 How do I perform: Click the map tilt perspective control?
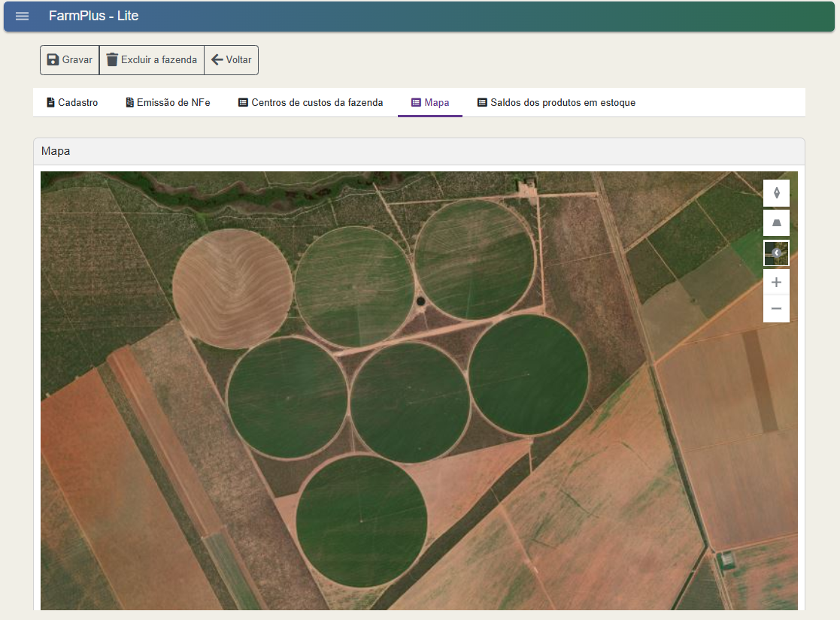(776, 223)
